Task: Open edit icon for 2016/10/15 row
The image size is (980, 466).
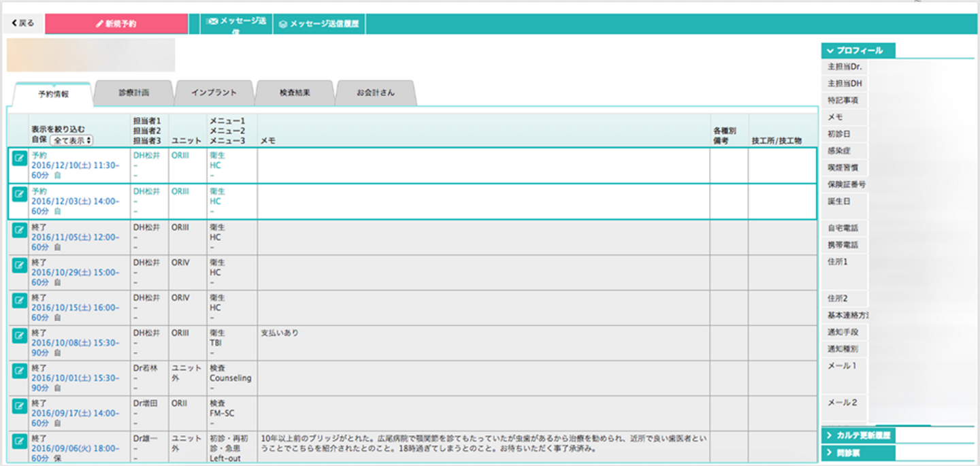Action: coord(19,301)
